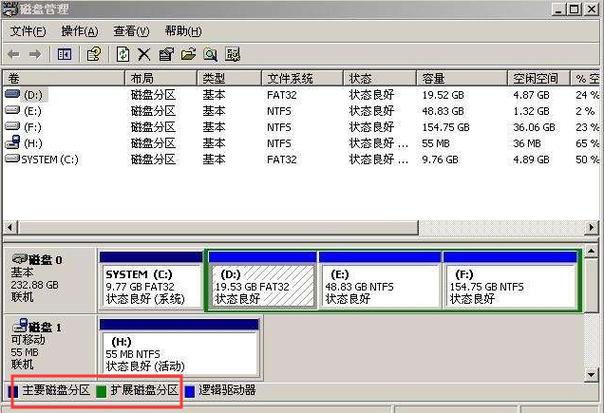Click the NTFS cell in the H: row
This screenshot has width=604, height=413.
(279, 143)
